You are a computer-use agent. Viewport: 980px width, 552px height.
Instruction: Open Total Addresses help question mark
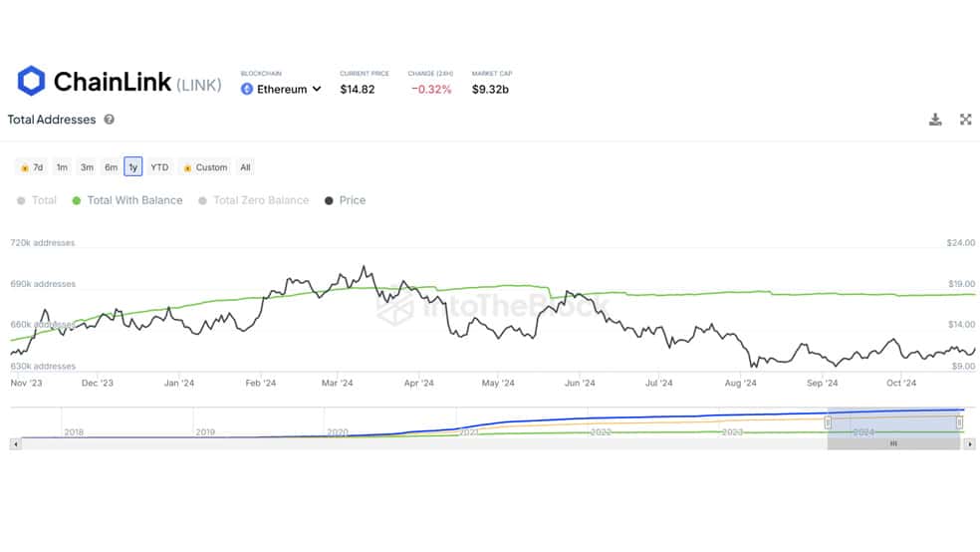[109, 120]
